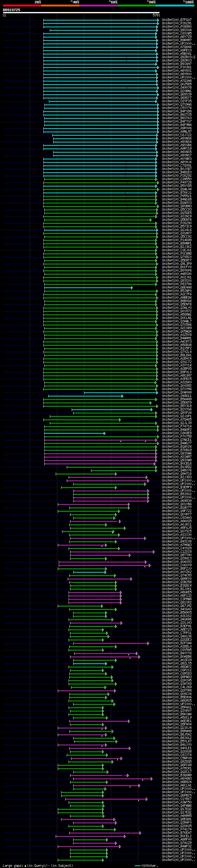Screen dimensions: 197x868
Task: Select the UniRef100_C6SXW5 label
Action: (176, 33)
